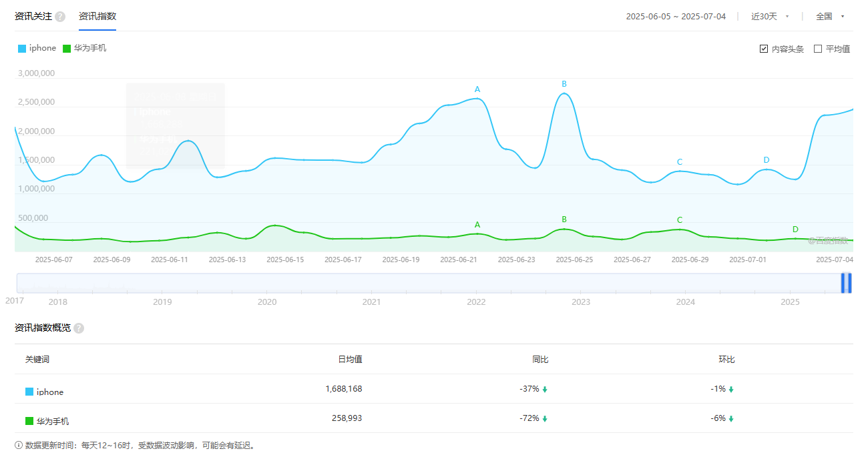The height and width of the screenshot is (459, 868).
Task: Click info icon beside 数据更新时间 notice
Action: click(x=19, y=446)
